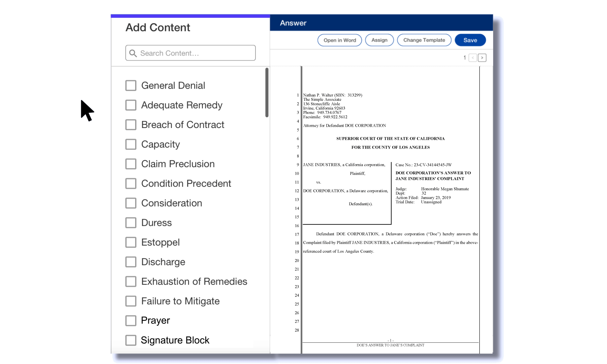
Task: Click the Trial Date Unassigned value
Action: (x=431, y=202)
